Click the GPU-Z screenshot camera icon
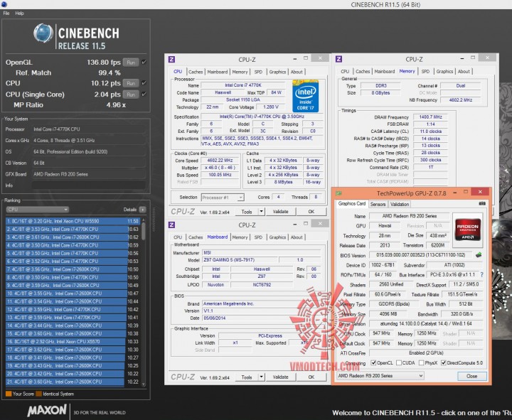 pos(482,204)
